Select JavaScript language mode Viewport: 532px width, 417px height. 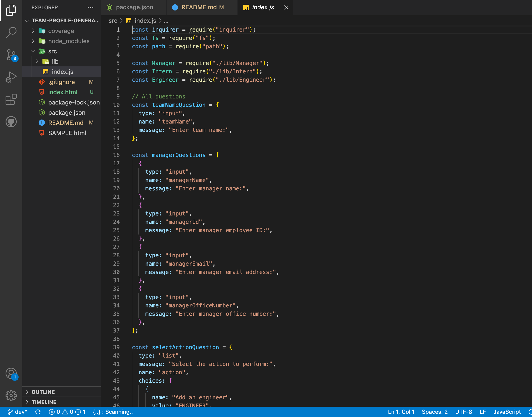point(507,412)
